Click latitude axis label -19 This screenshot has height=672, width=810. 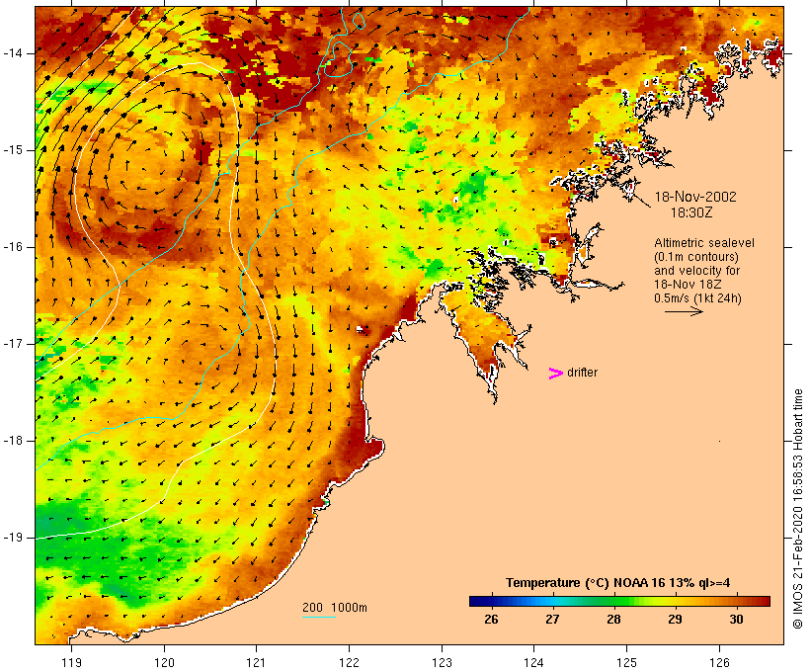[12, 538]
